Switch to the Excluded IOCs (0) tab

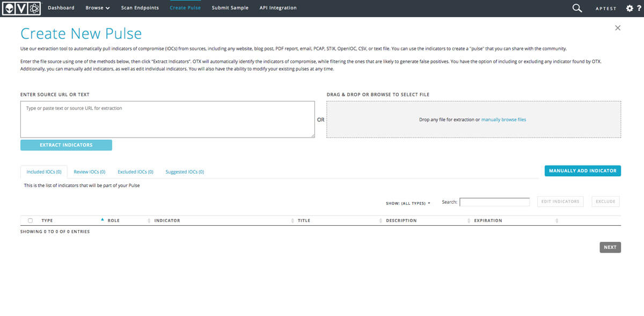(x=136, y=172)
